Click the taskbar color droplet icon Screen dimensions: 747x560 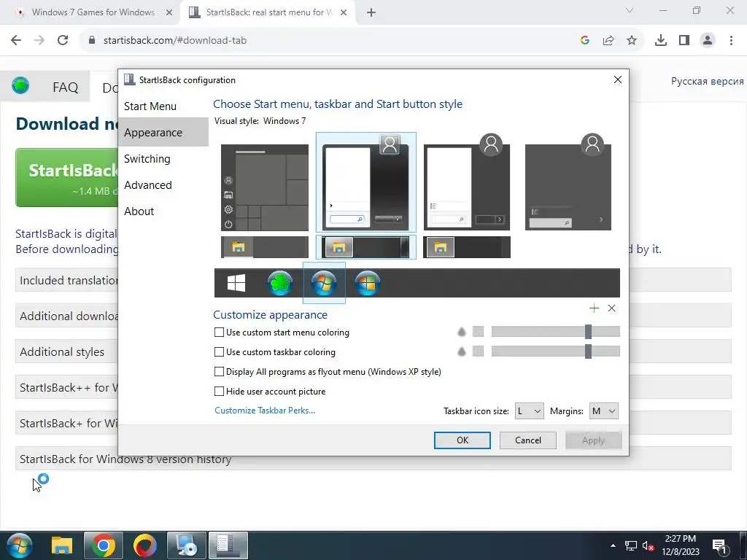[x=461, y=351]
